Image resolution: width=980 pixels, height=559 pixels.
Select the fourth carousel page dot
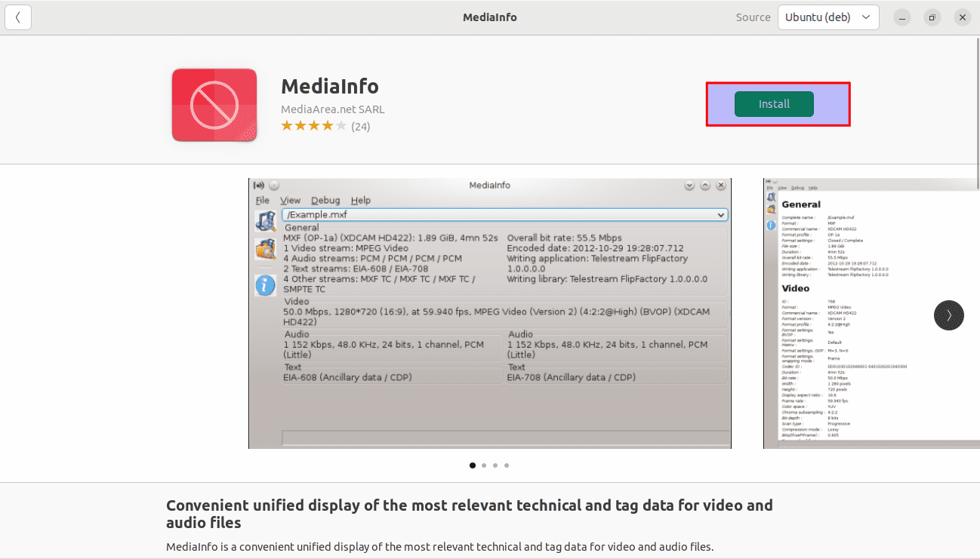[507, 465]
